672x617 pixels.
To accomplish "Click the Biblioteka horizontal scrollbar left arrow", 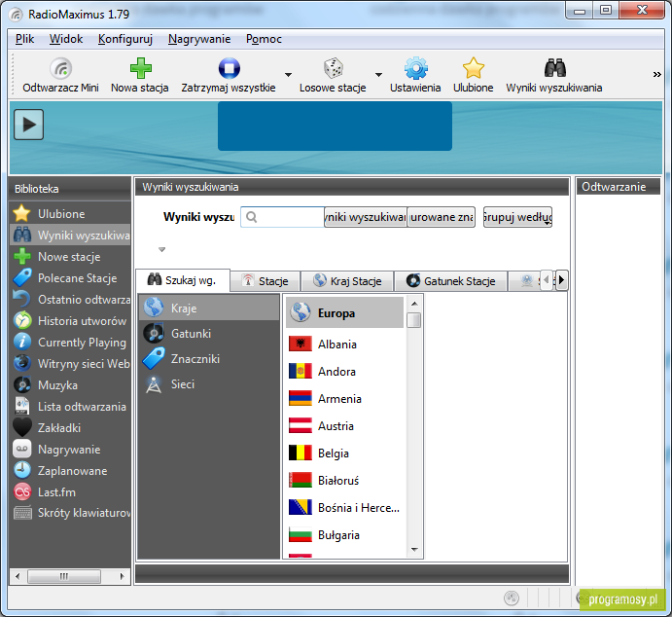I will click(18, 576).
